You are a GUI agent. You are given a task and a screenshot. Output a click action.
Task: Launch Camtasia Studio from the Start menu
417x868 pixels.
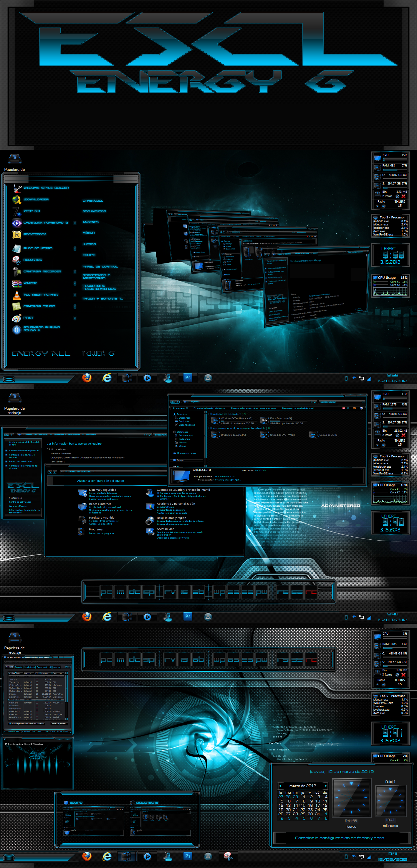[34, 306]
